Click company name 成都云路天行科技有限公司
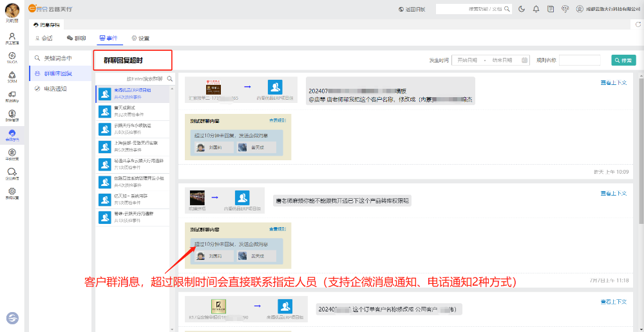644x332 pixels. coord(614,9)
